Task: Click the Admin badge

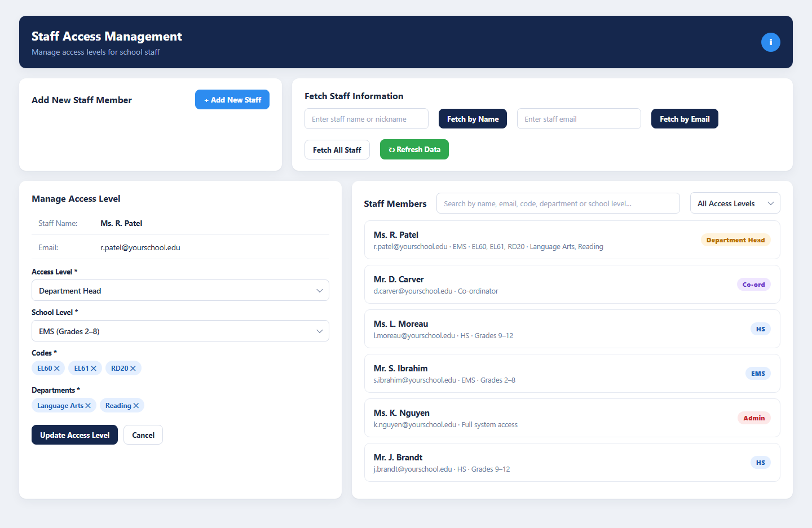Action: click(x=754, y=418)
